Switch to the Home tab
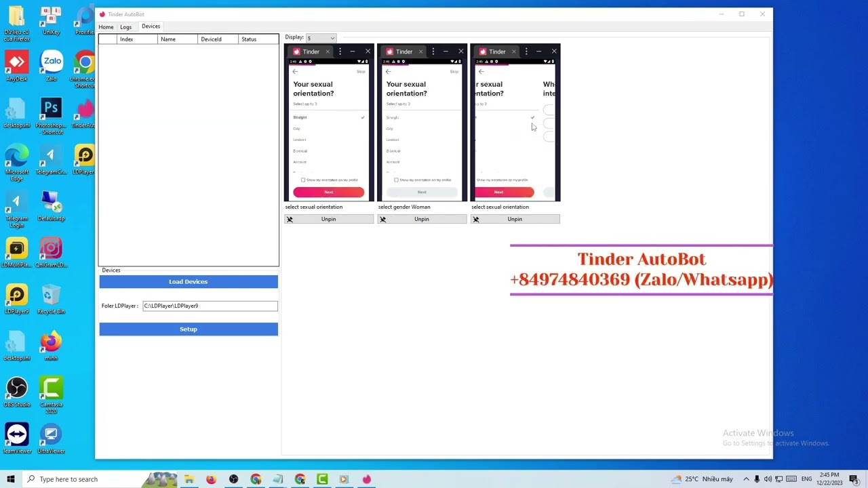 coord(106,27)
